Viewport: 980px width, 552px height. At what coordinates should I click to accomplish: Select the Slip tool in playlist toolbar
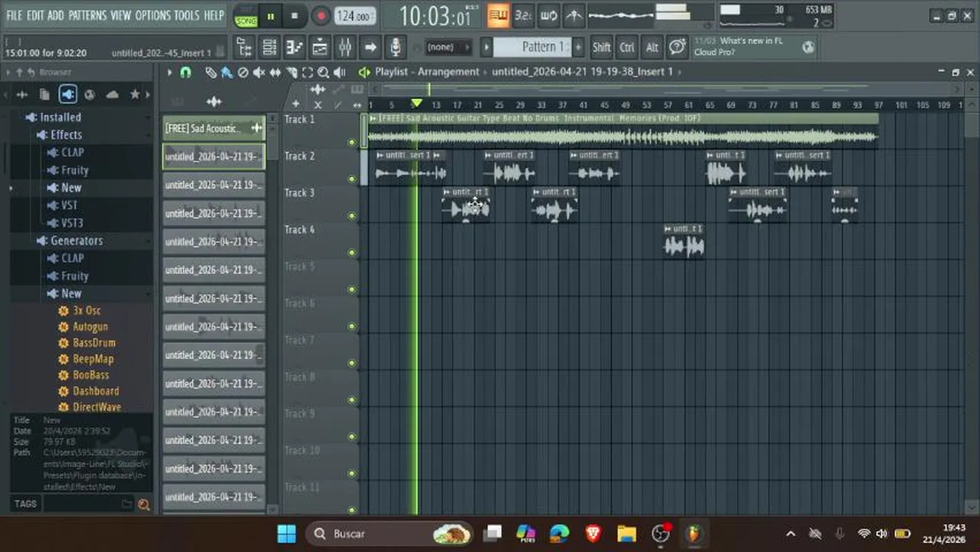point(275,72)
